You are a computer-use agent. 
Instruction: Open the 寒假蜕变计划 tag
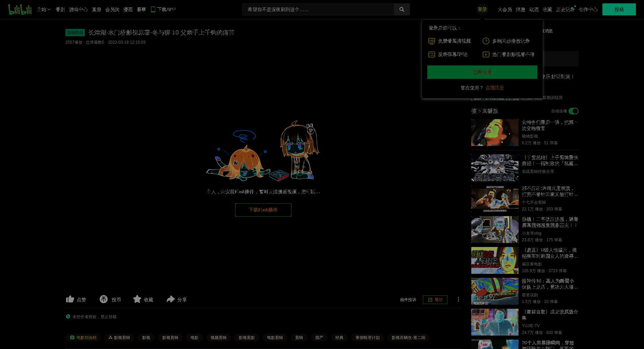pyautogui.click(x=367, y=338)
